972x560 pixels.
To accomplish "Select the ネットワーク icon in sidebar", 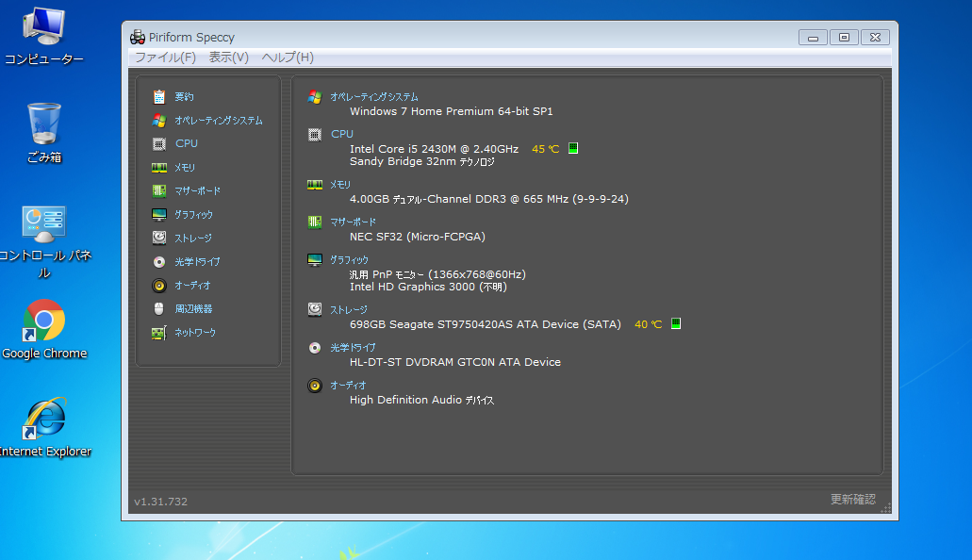I will point(158,333).
